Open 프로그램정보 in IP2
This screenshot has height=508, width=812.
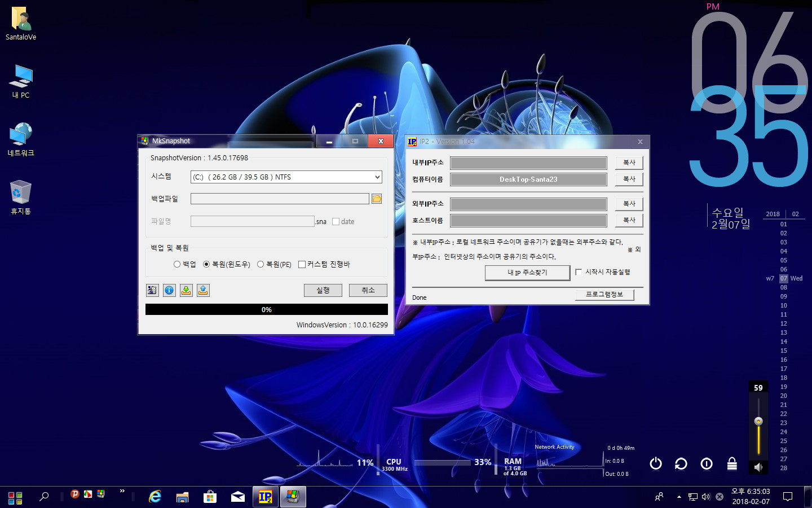tap(604, 295)
